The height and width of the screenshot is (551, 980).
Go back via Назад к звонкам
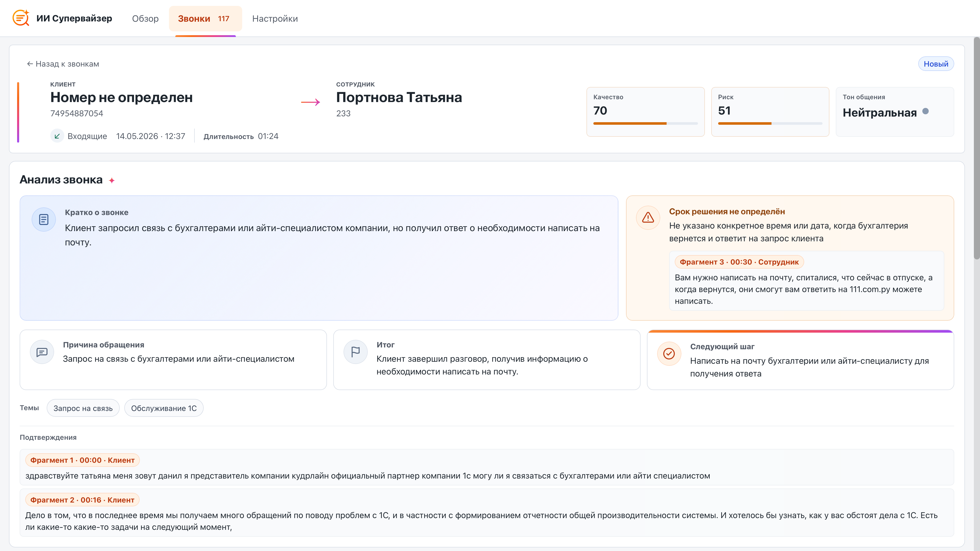63,64
